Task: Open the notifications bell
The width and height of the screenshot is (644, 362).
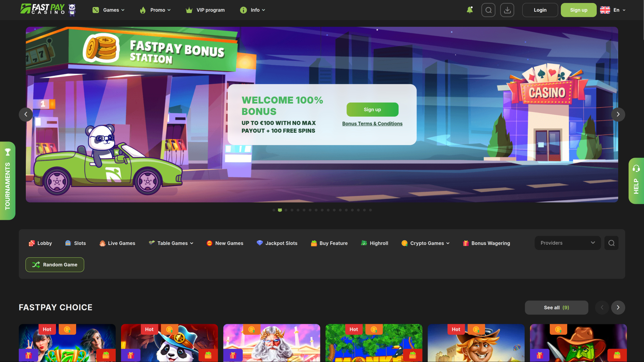Action: (x=470, y=10)
